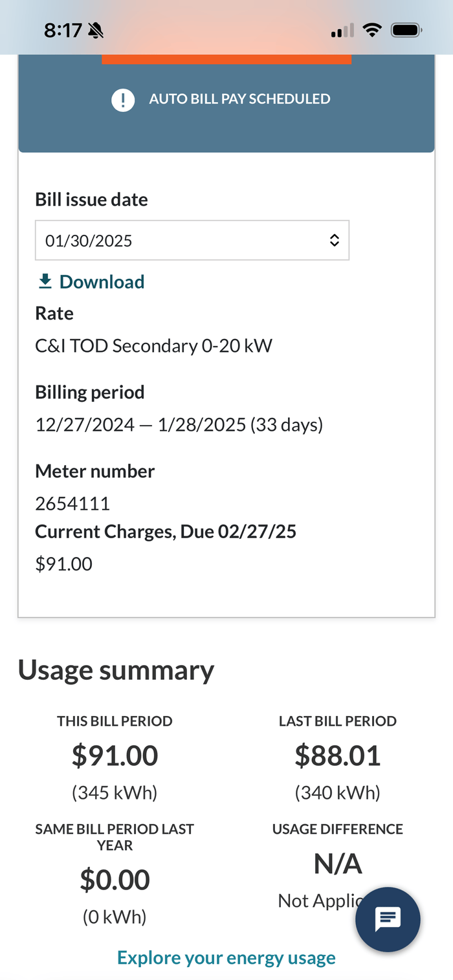The height and width of the screenshot is (980, 453).
Task: Click the date selector up-down arrows
Action: click(x=334, y=241)
